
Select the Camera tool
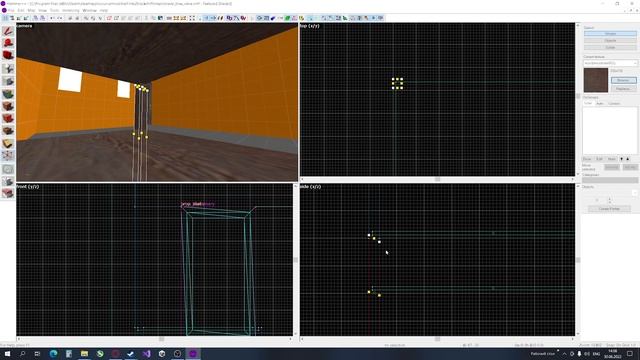tap(8, 55)
